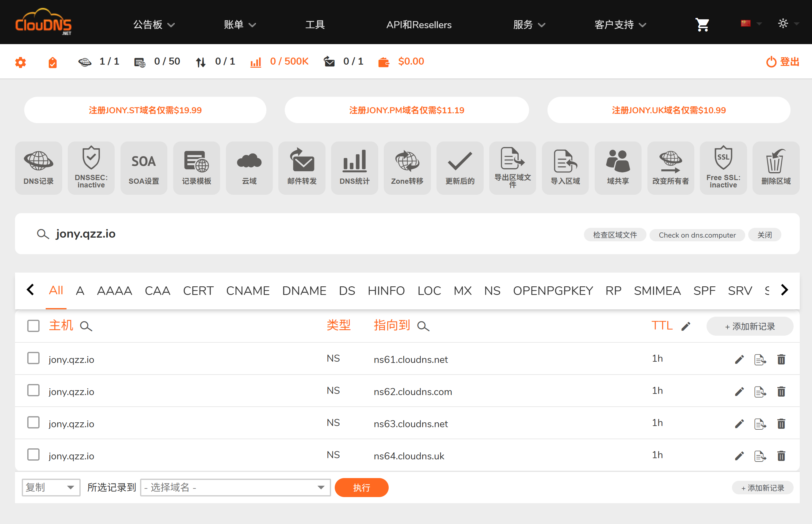Open the shopping cart icon
The width and height of the screenshot is (812, 524).
point(702,24)
